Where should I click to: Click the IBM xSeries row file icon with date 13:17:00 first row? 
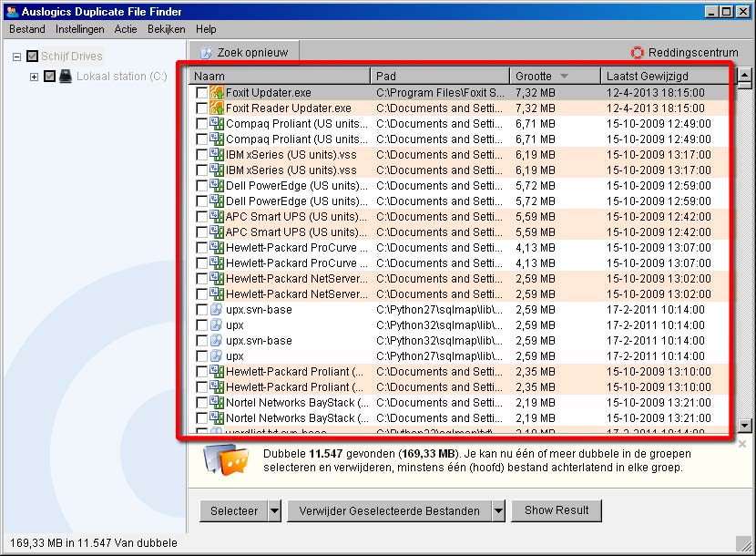(217, 154)
